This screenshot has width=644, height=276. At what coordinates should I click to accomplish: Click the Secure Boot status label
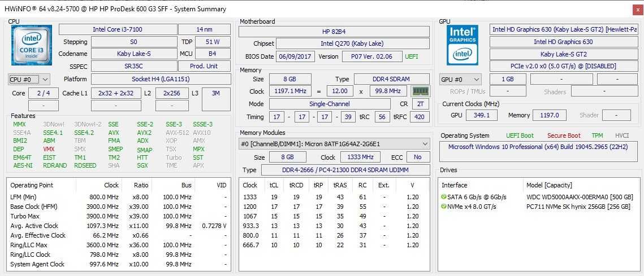pos(564,135)
